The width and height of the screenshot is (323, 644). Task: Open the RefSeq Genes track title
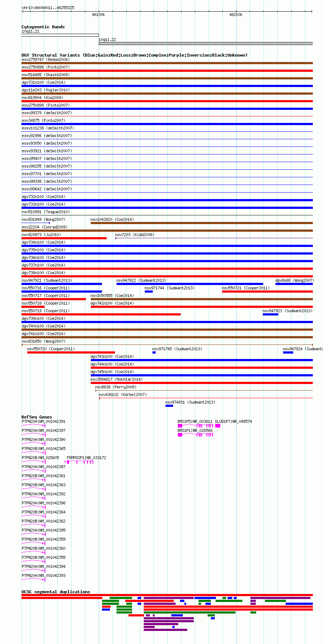pyautogui.click(x=37, y=417)
